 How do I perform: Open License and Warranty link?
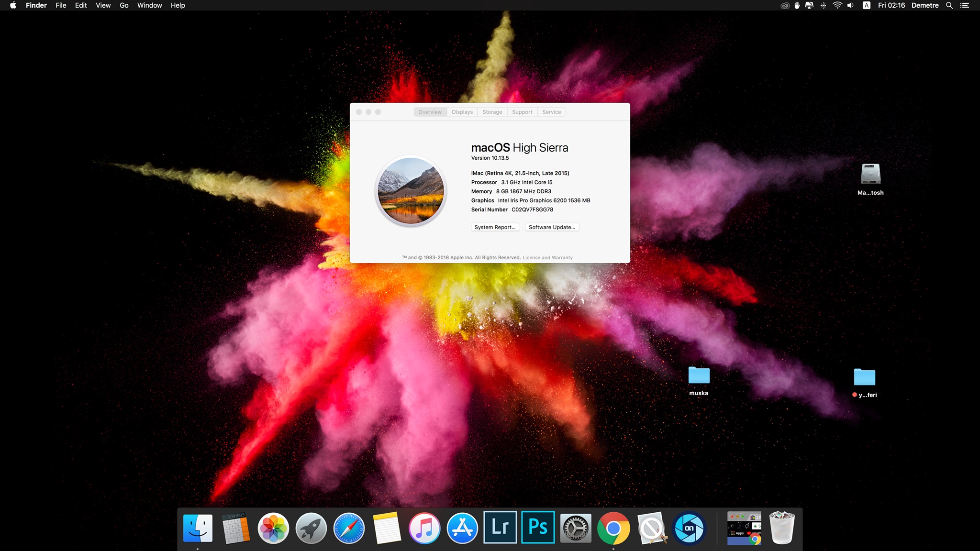pos(547,257)
